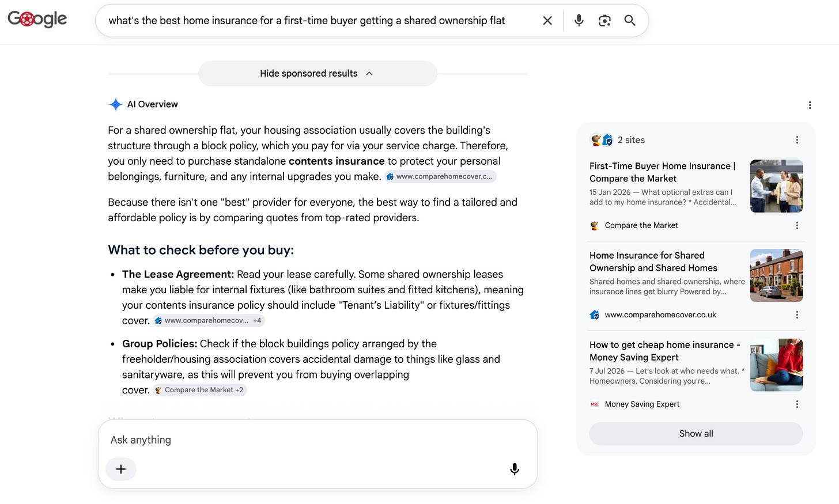The image size is (839, 504).
Task: Collapse sponsored results with Hide sponsored results
Action: (x=318, y=74)
